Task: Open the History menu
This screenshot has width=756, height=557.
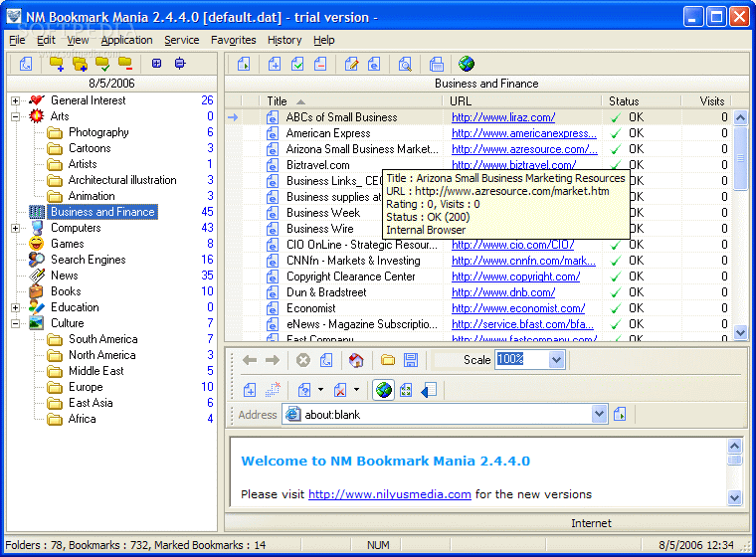Action: click(x=284, y=40)
